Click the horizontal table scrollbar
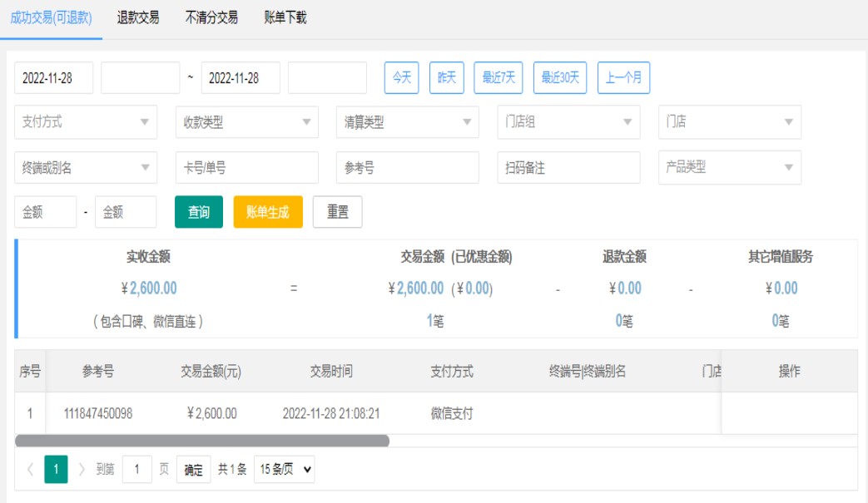This screenshot has width=868, height=503. tap(202, 441)
